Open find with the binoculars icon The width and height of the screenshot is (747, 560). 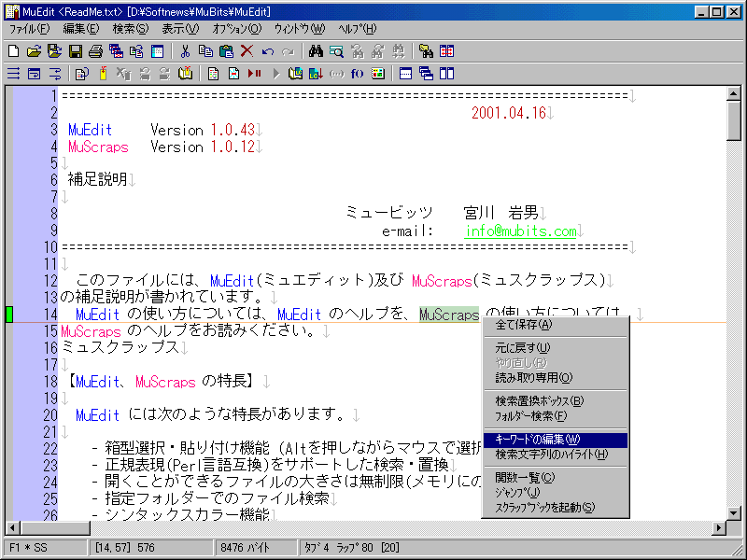pyautogui.click(x=316, y=51)
